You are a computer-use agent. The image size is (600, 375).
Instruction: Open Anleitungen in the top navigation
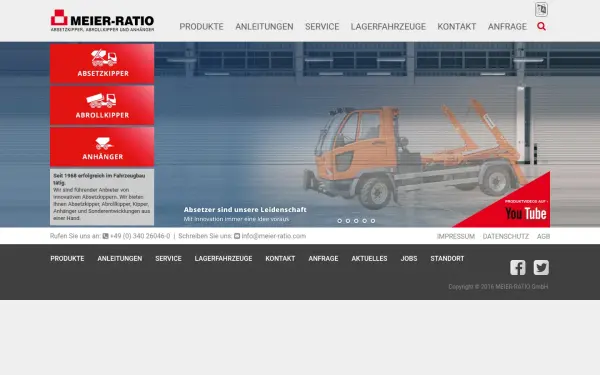[264, 27]
